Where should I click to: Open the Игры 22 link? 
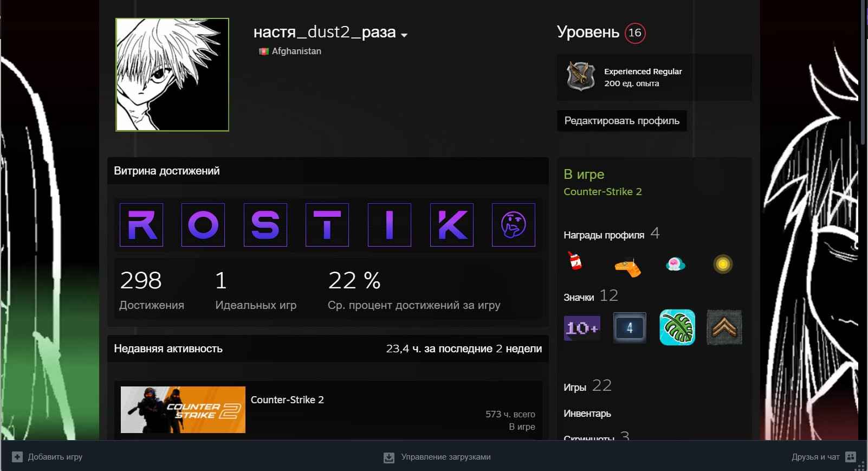coord(587,386)
